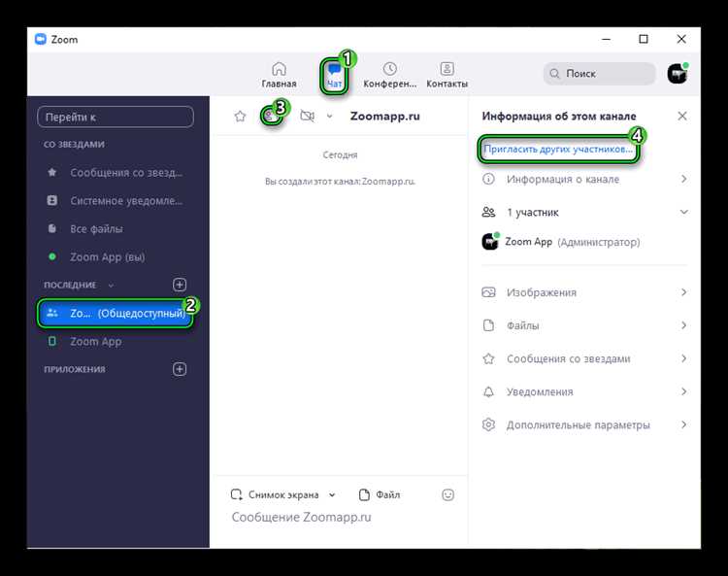Collapse the ПОСЛЕДНИЕ section chevron
This screenshot has width=728, height=576.
[x=111, y=286]
